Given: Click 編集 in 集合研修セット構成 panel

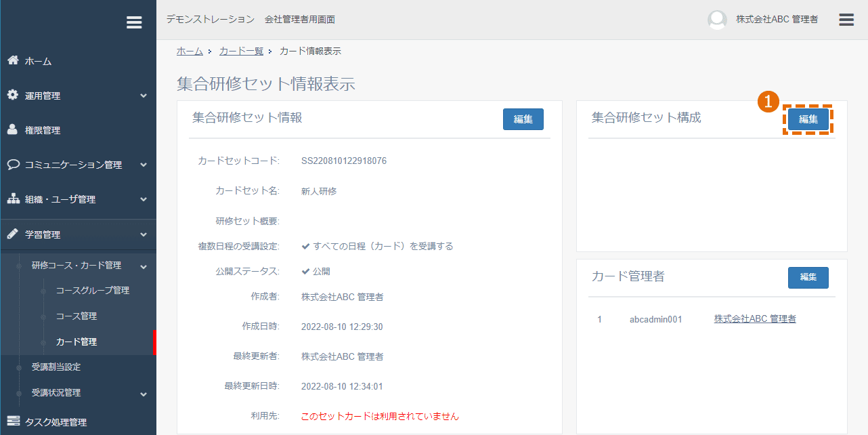Looking at the screenshot, I should (x=808, y=119).
